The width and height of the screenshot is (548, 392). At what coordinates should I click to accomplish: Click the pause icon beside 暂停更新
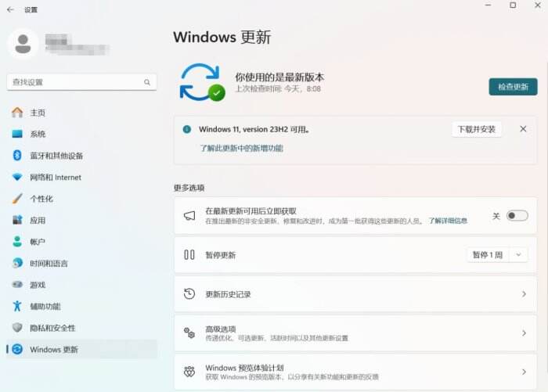pyautogui.click(x=189, y=255)
